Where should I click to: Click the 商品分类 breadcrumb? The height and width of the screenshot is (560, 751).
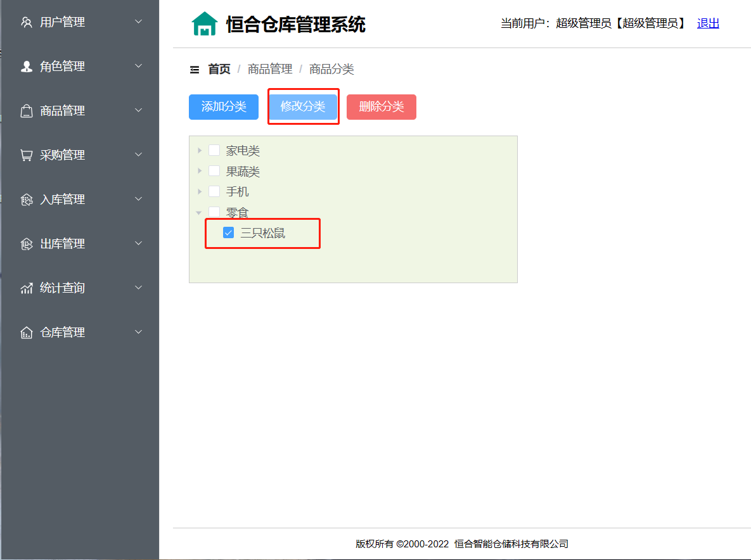pos(331,70)
